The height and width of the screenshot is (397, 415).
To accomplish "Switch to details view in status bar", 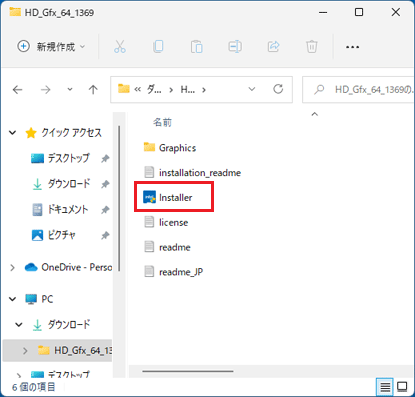I will coord(385,387).
